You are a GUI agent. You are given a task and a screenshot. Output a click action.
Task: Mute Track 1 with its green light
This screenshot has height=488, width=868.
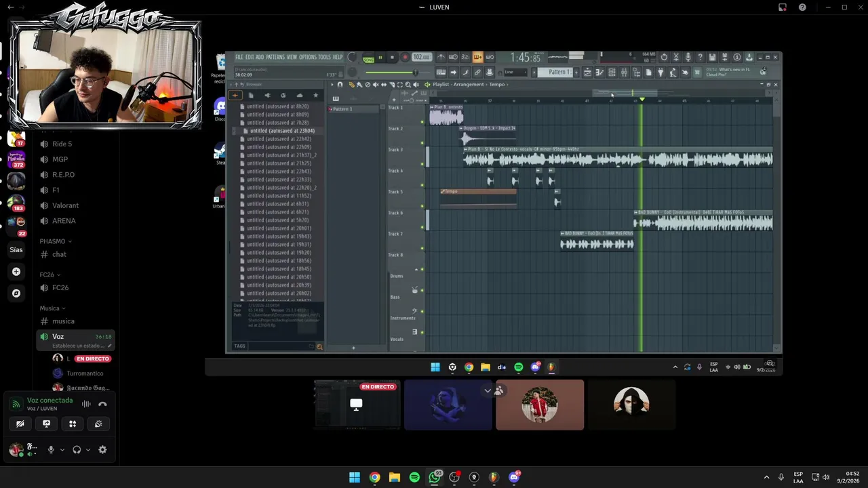422,122
